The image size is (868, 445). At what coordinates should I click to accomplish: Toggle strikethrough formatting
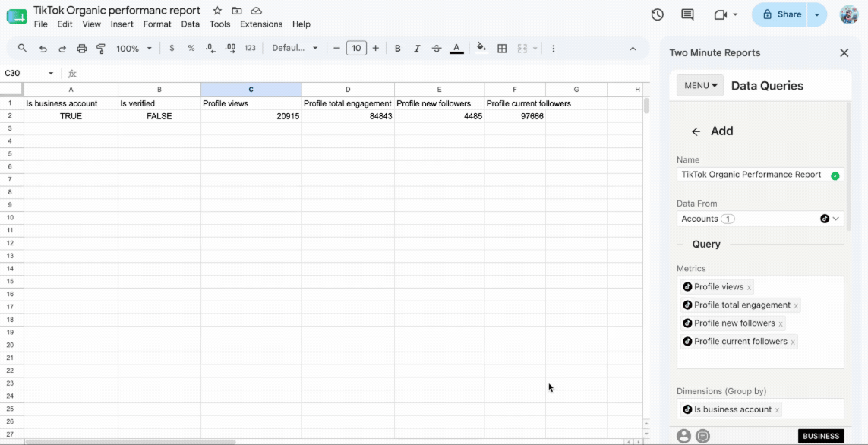tap(437, 49)
